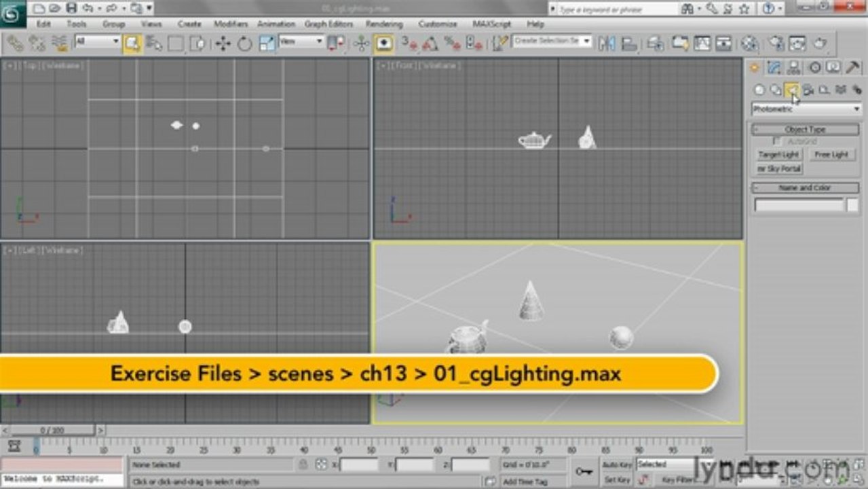This screenshot has height=489, width=868.
Task: Click the Mirror tool icon
Action: 606,43
